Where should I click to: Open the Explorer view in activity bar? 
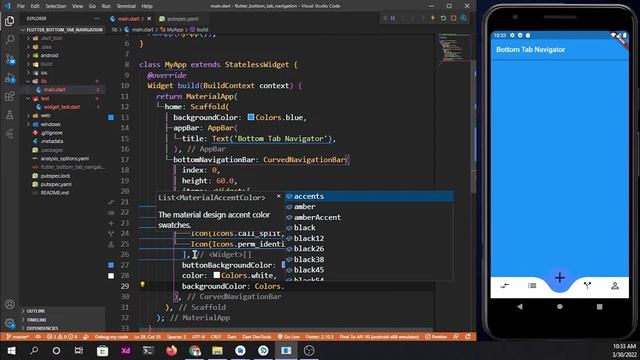coord(10,21)
